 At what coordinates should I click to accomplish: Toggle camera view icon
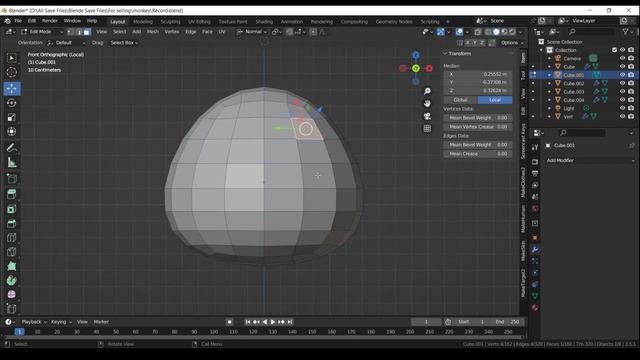(427, 116)
